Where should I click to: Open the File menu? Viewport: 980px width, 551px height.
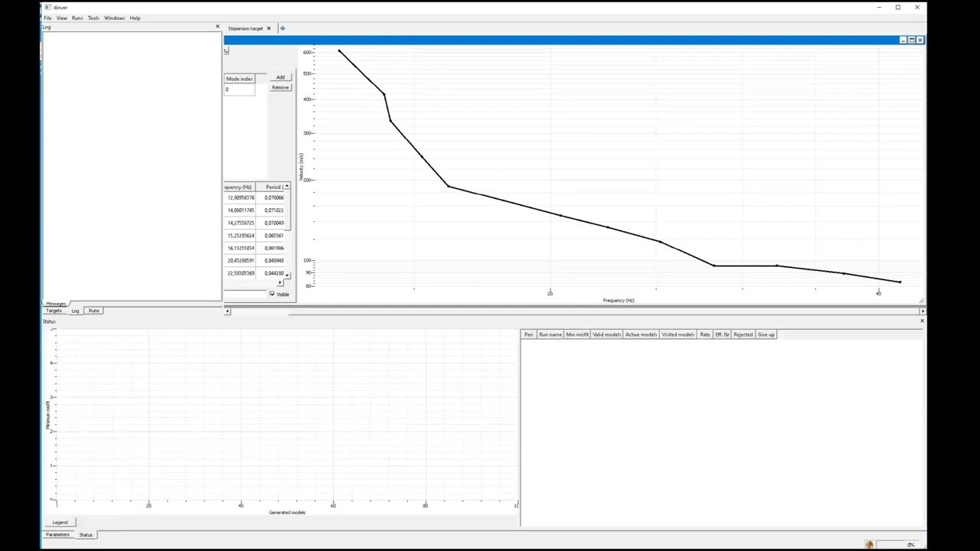[47, 18]
